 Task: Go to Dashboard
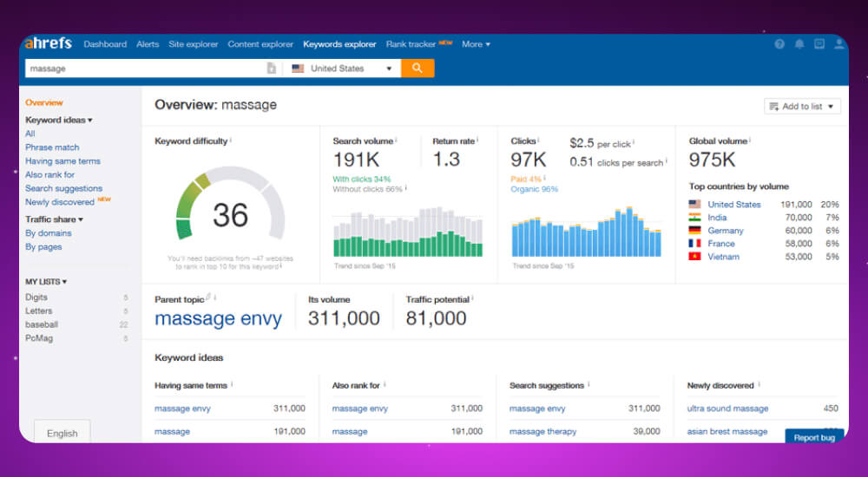(105, 44)
